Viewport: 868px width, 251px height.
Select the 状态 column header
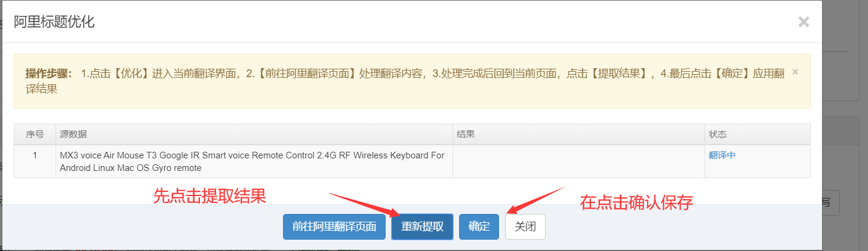pyautogui.click(x=758, y=134)
